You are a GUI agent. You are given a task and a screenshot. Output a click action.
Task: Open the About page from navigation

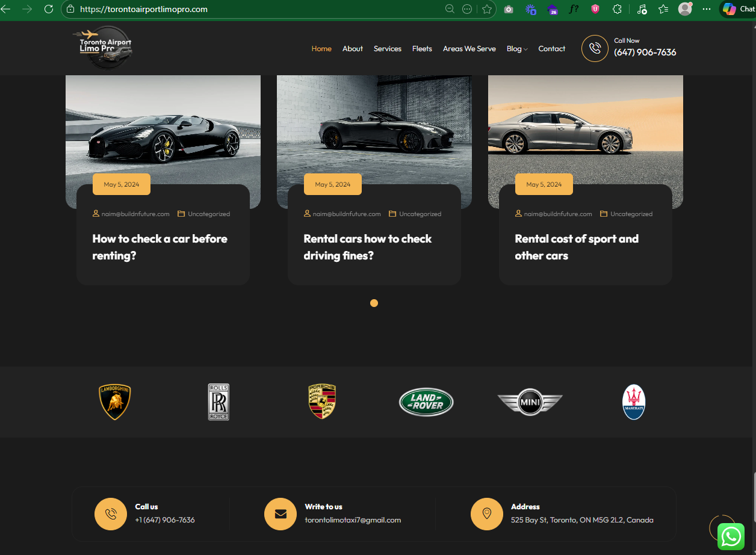[353, 49]
